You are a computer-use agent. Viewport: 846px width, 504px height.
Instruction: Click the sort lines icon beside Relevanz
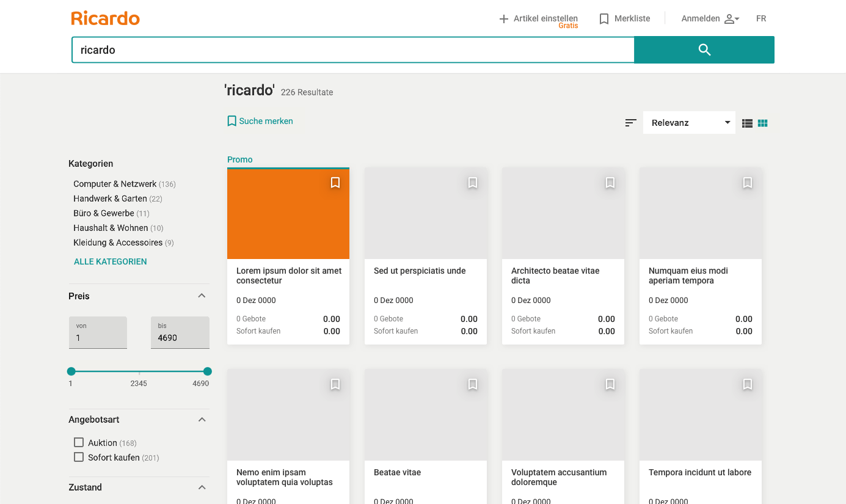coord(631,123)
